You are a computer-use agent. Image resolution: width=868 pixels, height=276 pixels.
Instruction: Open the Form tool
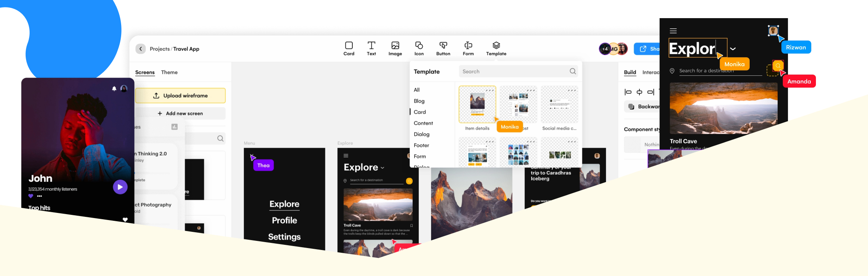click(x=468, y=48)
